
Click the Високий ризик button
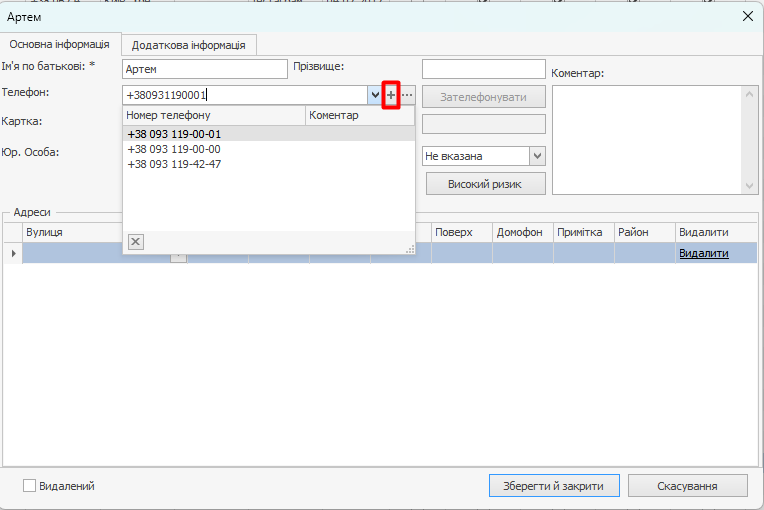[x=485, y=184]
